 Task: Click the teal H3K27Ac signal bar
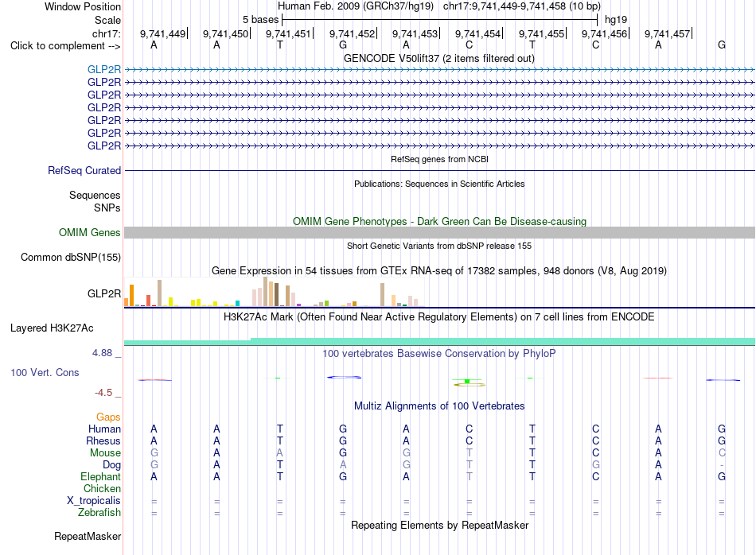click(439, 342)
